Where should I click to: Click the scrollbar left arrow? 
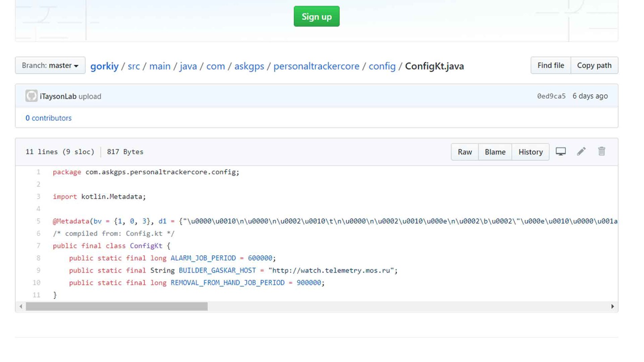coord(21,306)
